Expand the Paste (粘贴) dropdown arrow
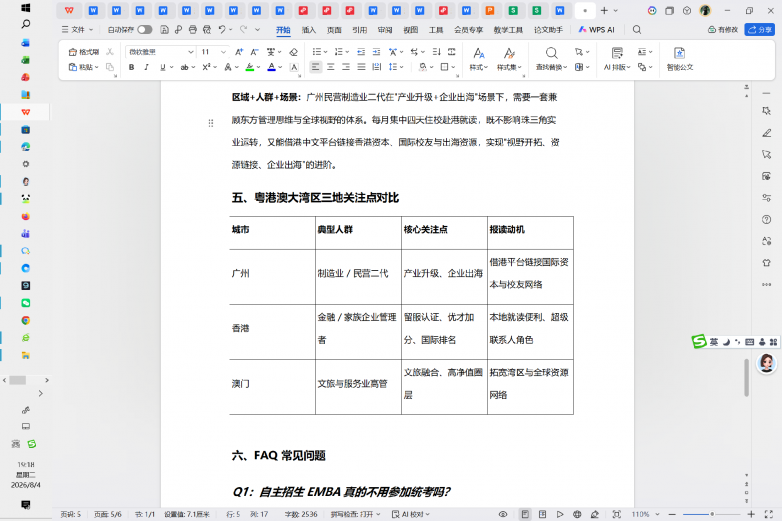The height and width of the screenshot is (521, 782). [97, 67]
